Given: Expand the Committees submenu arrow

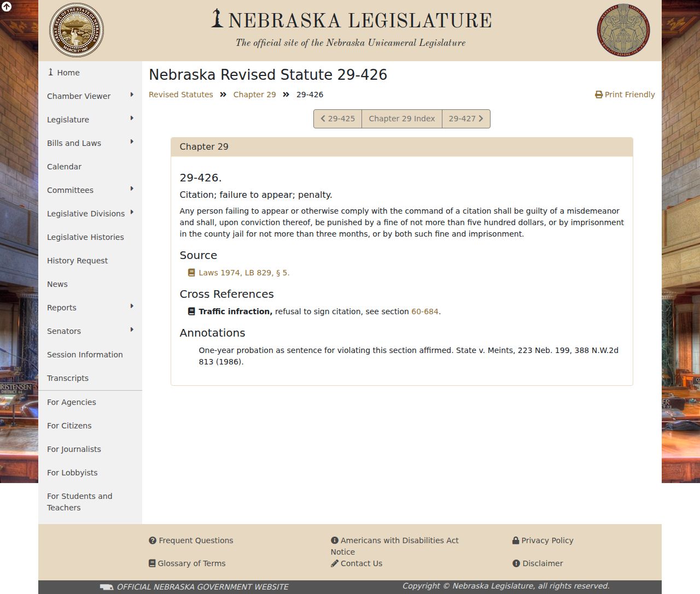Looking at the screenshot, I should [132, 189].
